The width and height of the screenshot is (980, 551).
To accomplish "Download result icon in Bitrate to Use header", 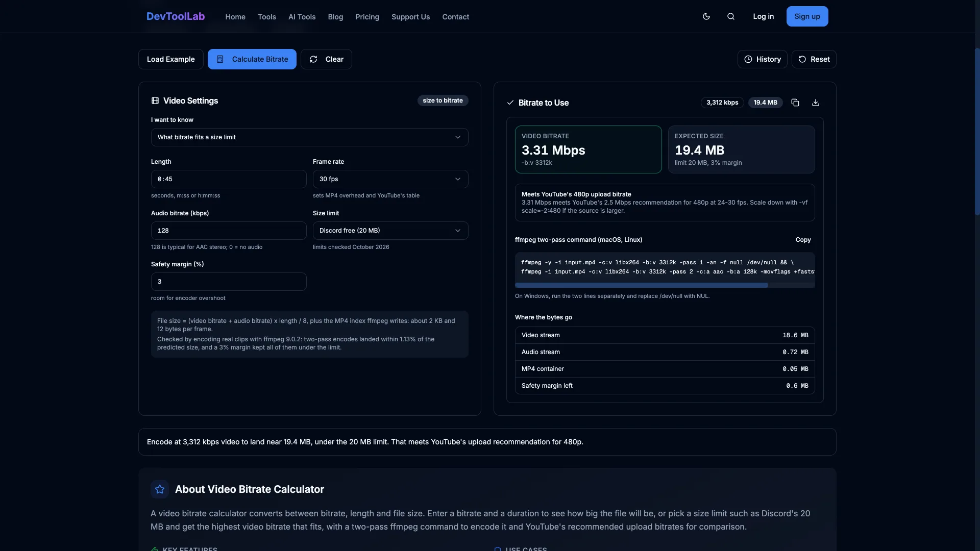I will pyautogui.click(x=816, y=103).
